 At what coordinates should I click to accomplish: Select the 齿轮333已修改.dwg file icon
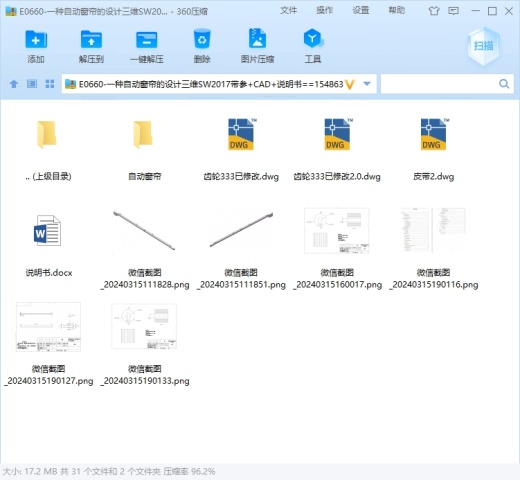tap(242, 134)
